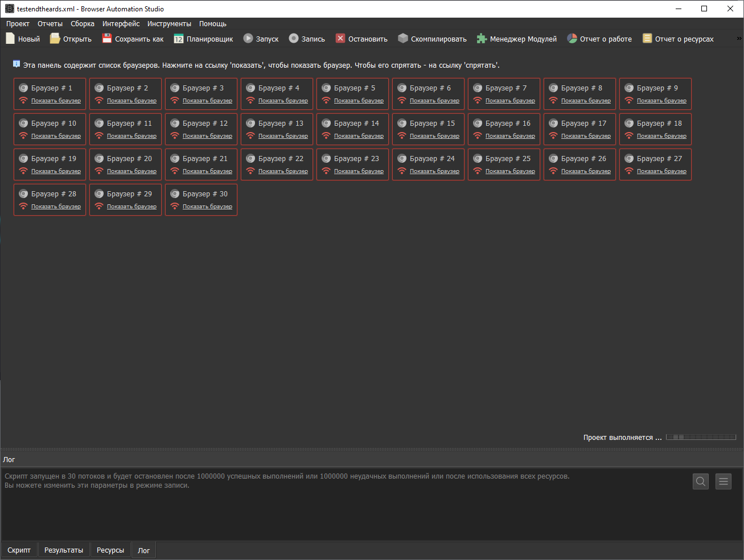Click 'Показать браузер' link for browser 30

point(207,207)
